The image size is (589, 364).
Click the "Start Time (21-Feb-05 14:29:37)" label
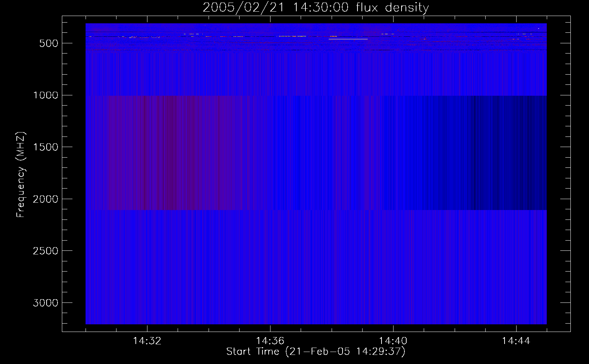click(x=316, y=352)
